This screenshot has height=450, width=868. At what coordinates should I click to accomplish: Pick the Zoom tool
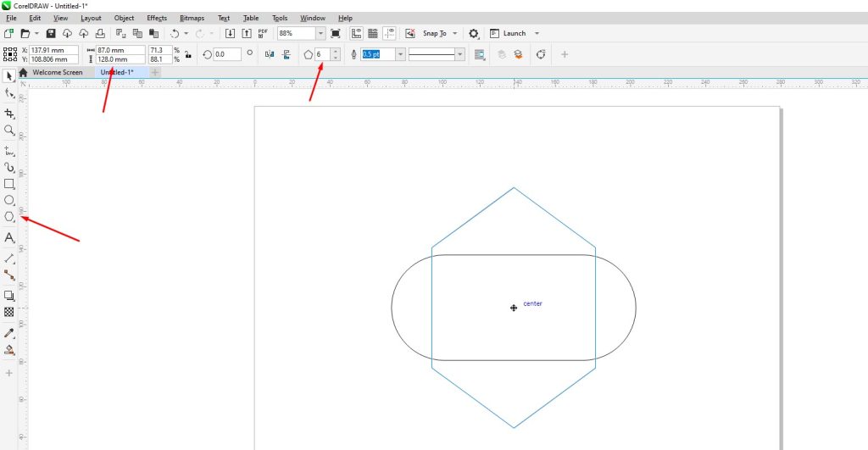pos(9,131)
